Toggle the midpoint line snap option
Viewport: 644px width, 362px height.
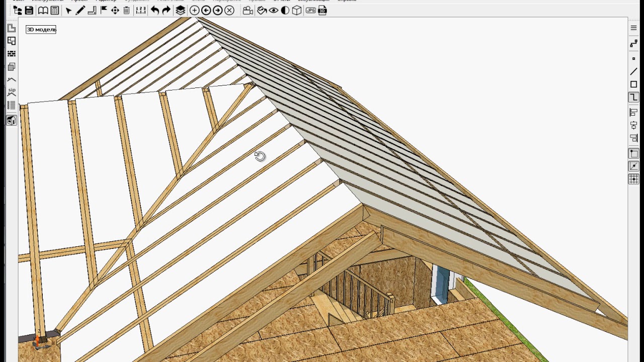(x=634, y=166)
